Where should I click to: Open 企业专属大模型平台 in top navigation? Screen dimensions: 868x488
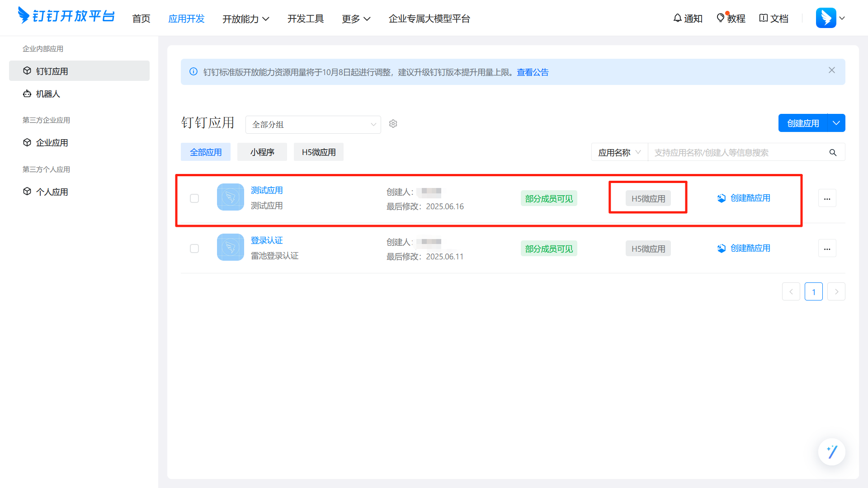(429, 19)
